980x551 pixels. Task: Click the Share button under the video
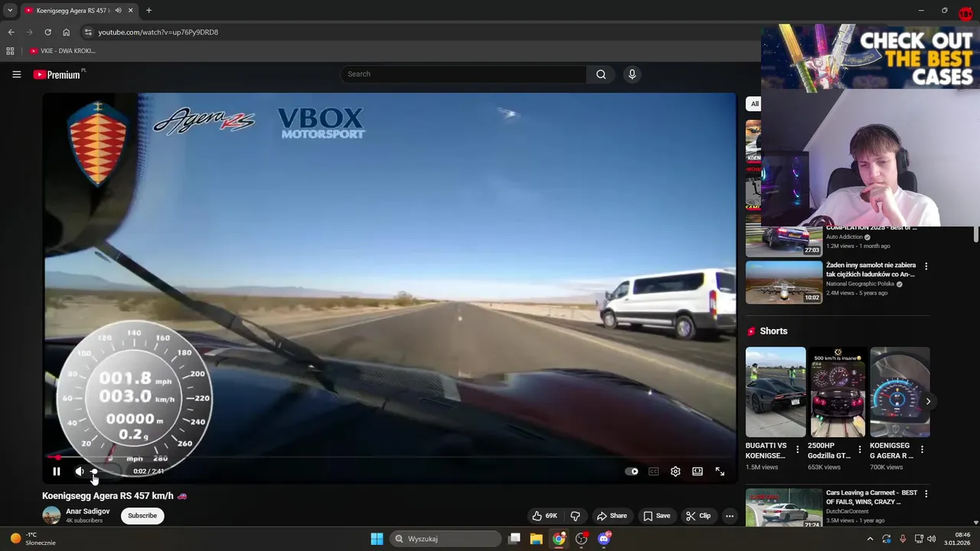[x=612, y=516]
